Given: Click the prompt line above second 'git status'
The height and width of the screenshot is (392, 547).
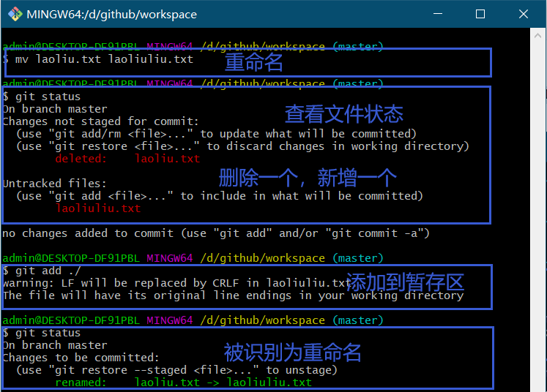Looking at the screenshot, I should tap(193, 320).
